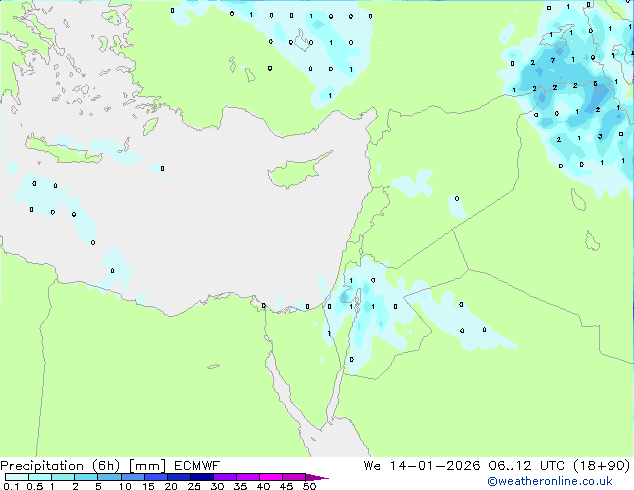This screenshot has width=634, height=490.
Task: Select the 35–40 mm legend color swatch
Action: [247, 477]
